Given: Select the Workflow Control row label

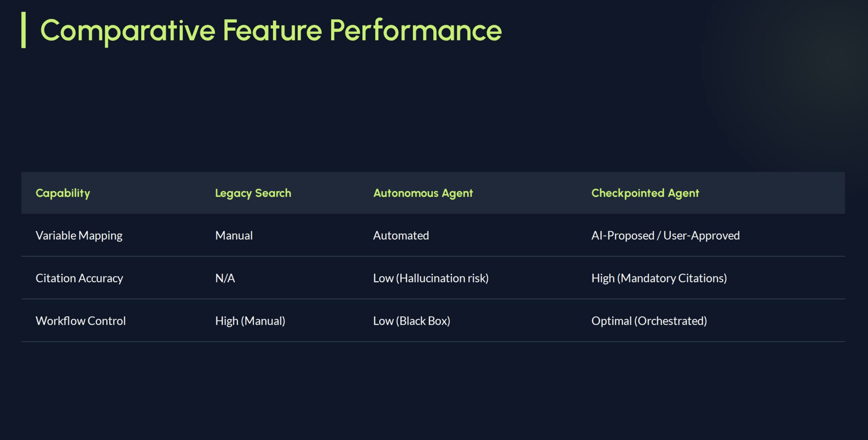Looking at the screenshot, I should pyautogui.click(x=80, y=321).
